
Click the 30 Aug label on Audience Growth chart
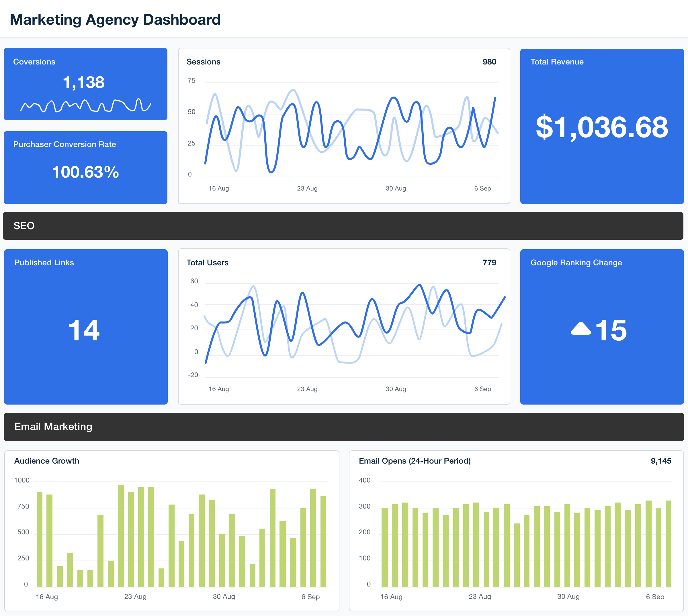pos(224,596)
